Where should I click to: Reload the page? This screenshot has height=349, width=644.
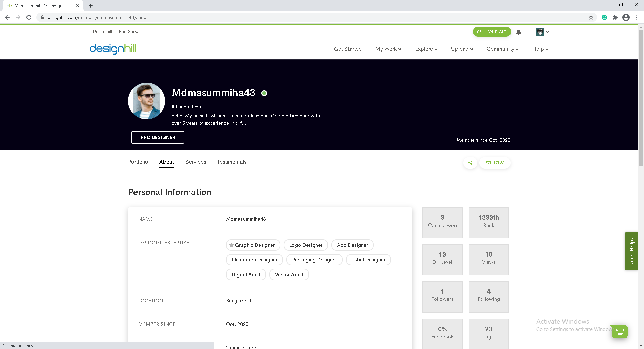click(x=29, y=17)
